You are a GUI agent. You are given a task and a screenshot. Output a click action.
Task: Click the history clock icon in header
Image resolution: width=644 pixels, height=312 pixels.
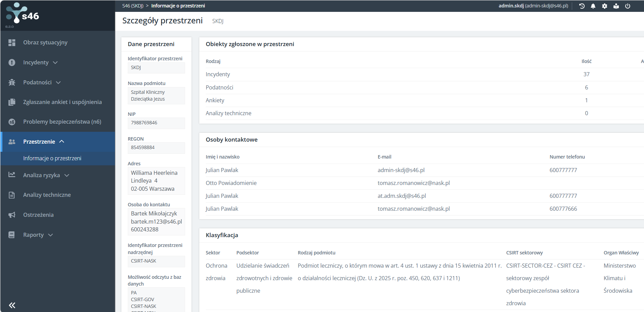(x=582, y=6)
